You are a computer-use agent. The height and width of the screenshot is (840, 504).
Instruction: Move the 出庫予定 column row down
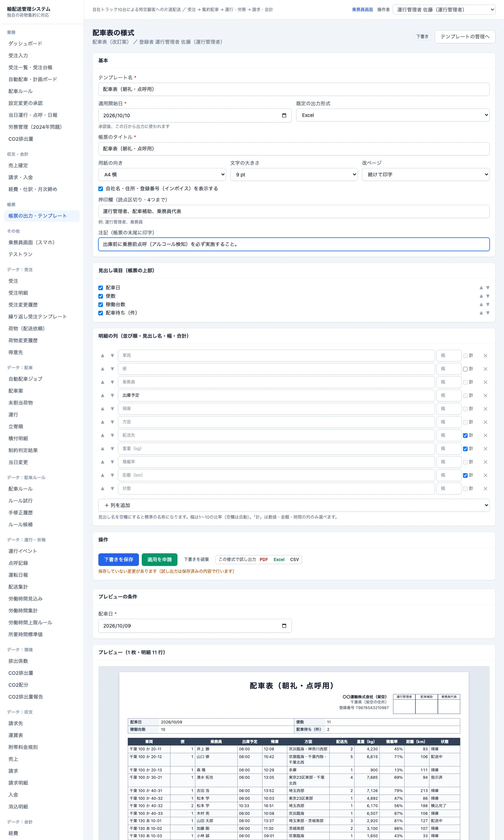tap(112, 395)
